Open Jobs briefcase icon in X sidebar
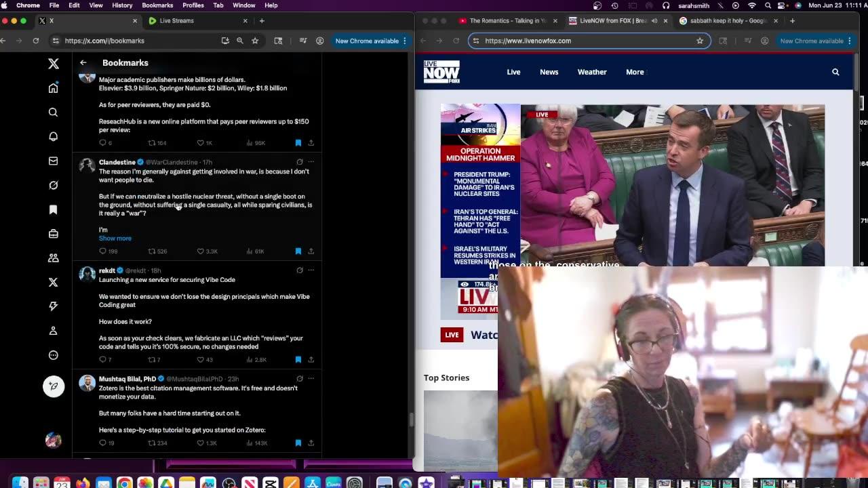Viewport: 868px width, 488px height. click(x=54, y=234)
